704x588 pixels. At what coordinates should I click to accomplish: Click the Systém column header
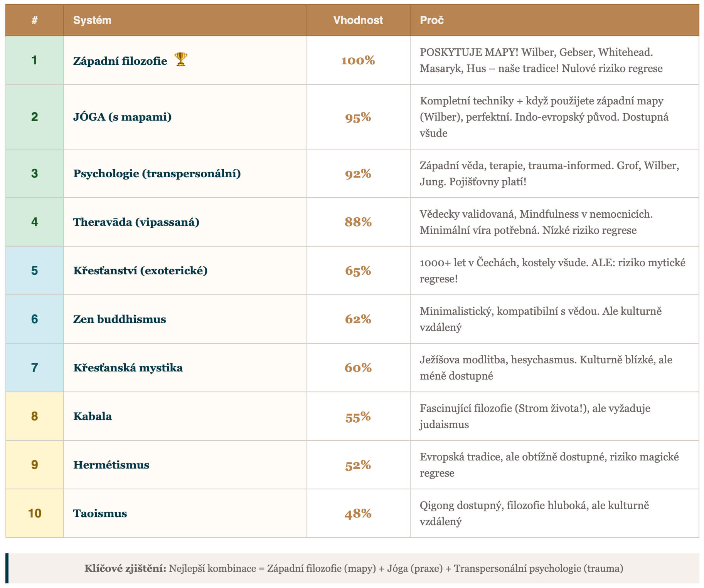coord(92,20)
